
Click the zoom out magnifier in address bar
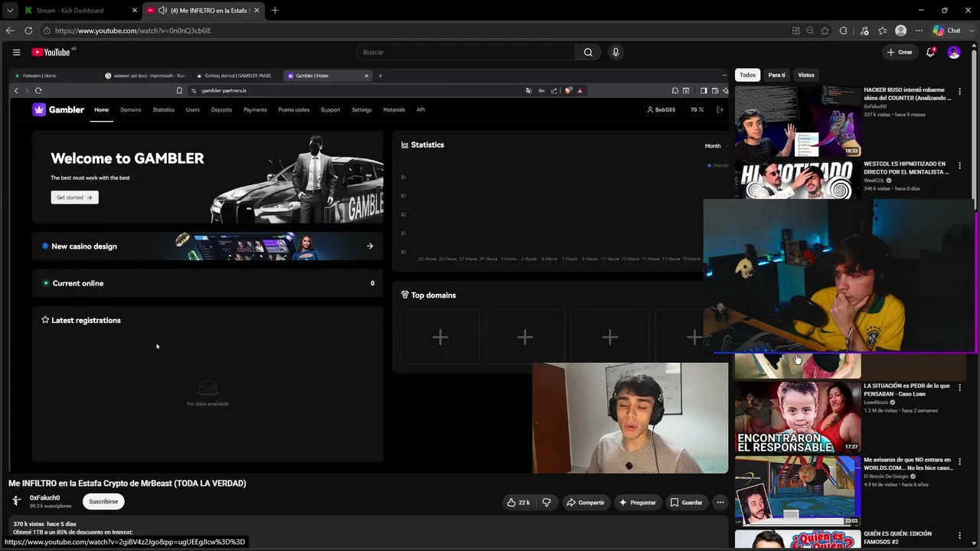point(810,31)
